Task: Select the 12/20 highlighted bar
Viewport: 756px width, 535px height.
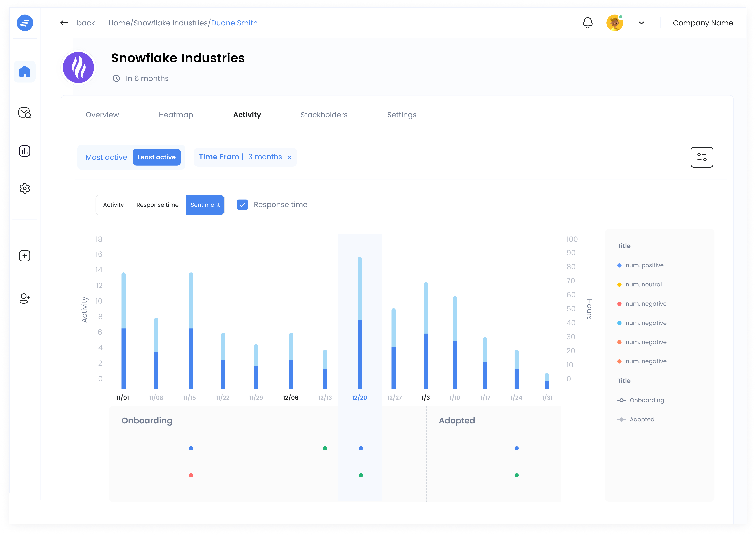Action: [360, 323]
